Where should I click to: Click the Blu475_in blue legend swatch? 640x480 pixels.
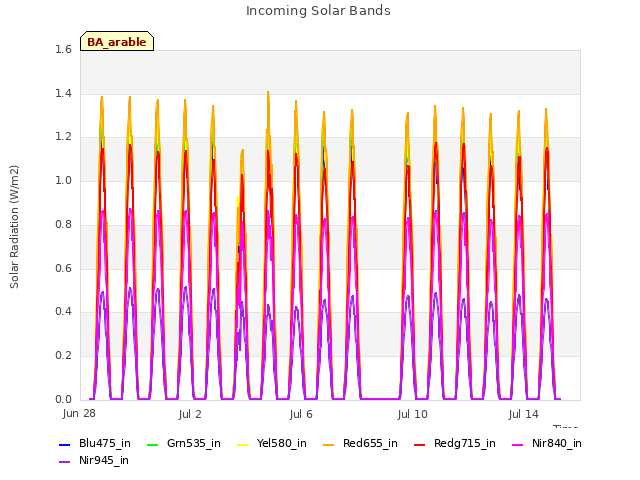pos(65,444)
